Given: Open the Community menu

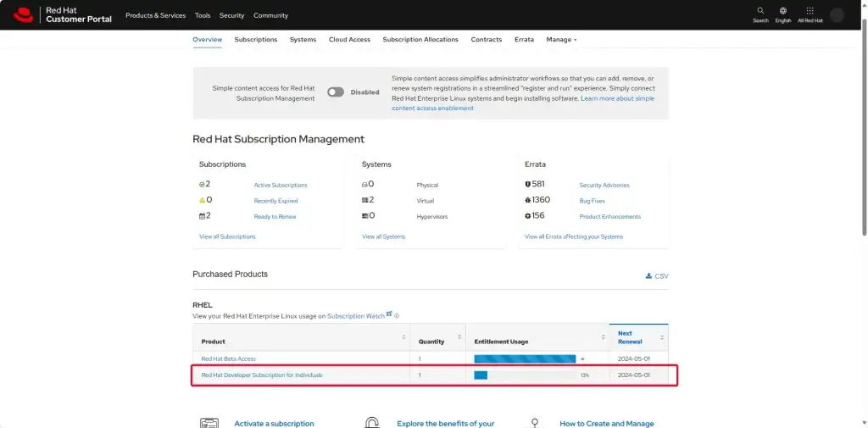Looking at the screenshot, I should (270, 15).
